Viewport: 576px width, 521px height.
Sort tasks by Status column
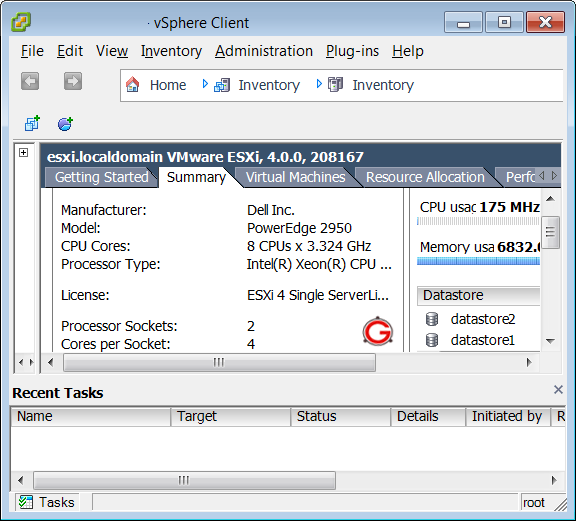(341, 416)
